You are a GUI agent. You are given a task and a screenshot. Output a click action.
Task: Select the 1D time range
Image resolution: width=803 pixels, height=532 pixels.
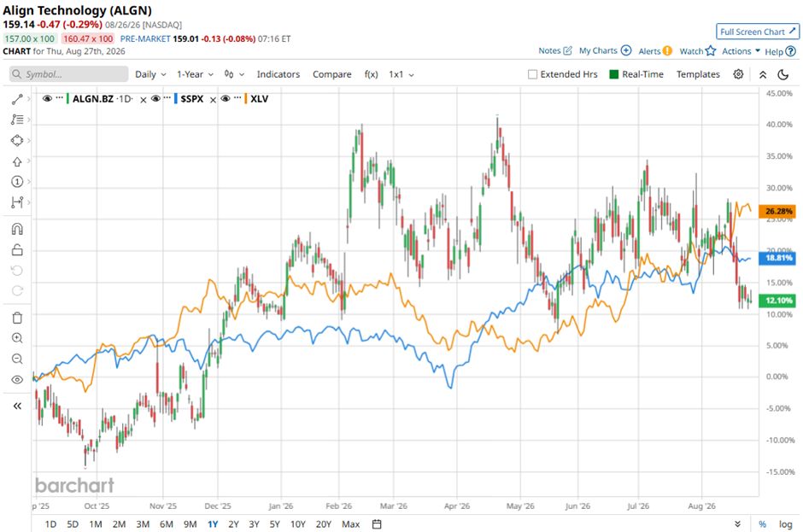click(x=50, y=523)
